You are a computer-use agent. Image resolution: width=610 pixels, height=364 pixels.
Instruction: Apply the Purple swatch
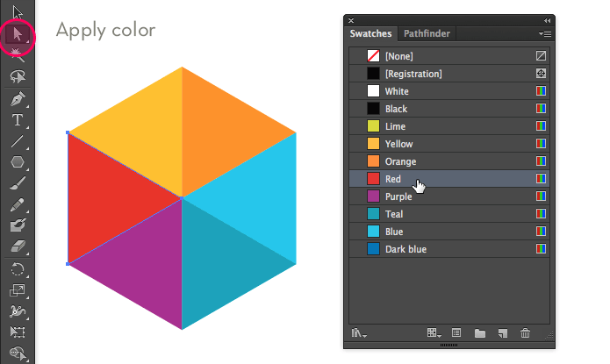click(x=398, y=196)
